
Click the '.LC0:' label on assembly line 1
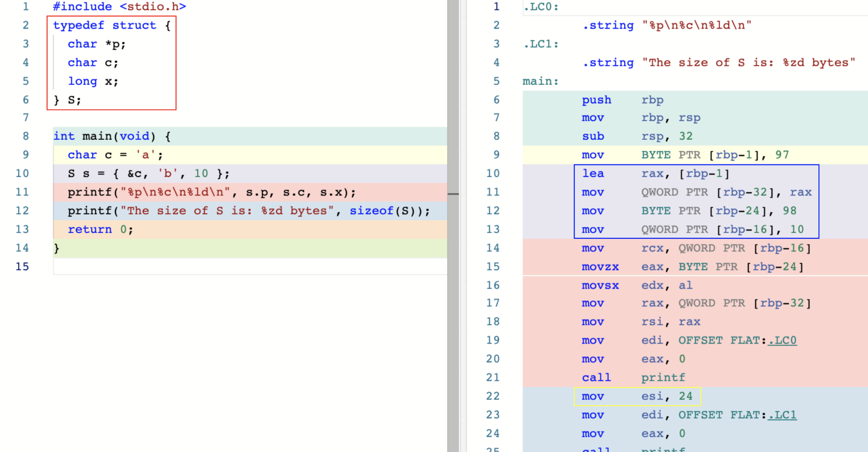tap(541, 7)
